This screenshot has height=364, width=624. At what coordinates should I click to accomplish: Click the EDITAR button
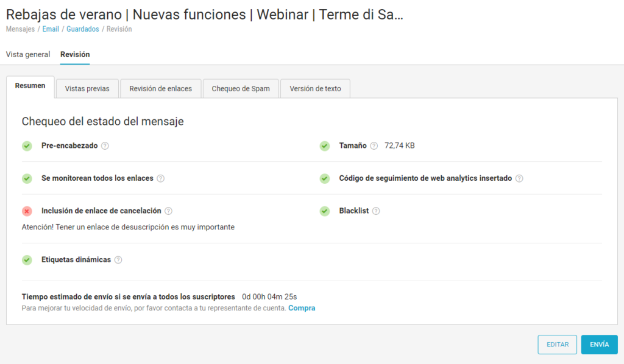[x=557, y=345]
